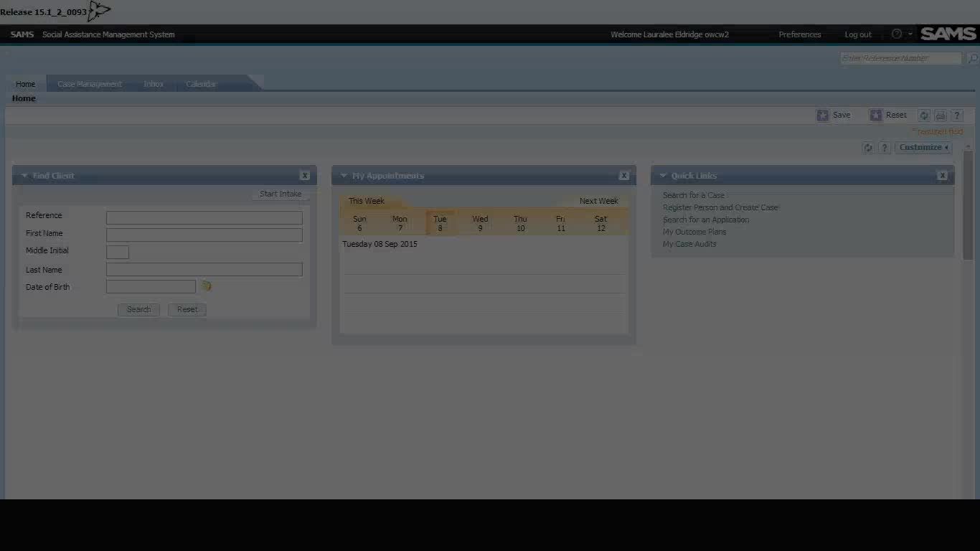Screen dimensions: 980x551
Task: Click the refresh icon beside Reset
Action: pyautogui.click(x=924, y=116)
